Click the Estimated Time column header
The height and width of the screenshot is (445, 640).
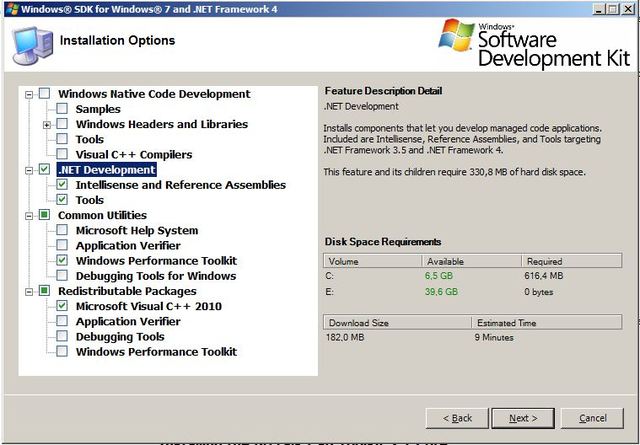point(547,322)
